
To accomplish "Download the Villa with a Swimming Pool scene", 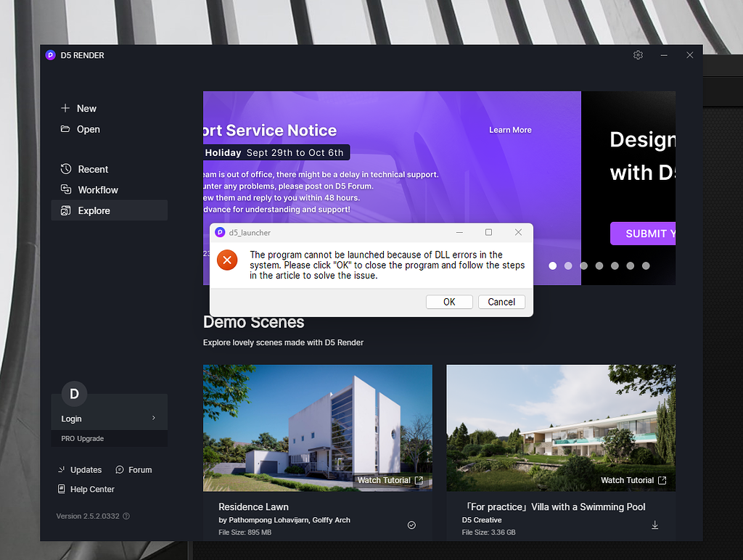I will (x=654, y=525).
